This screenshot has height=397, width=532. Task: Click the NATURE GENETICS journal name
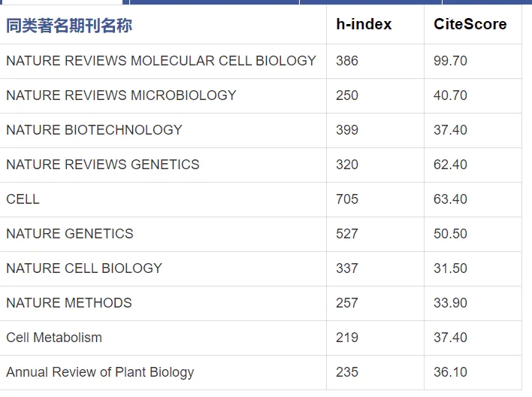[70, 234]
